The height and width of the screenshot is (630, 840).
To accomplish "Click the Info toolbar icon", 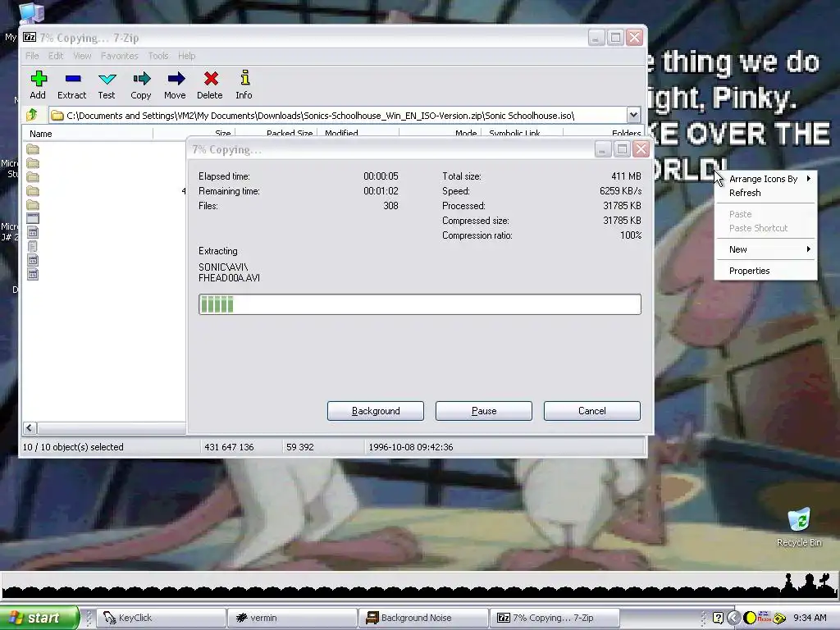I will click(244, 78).
